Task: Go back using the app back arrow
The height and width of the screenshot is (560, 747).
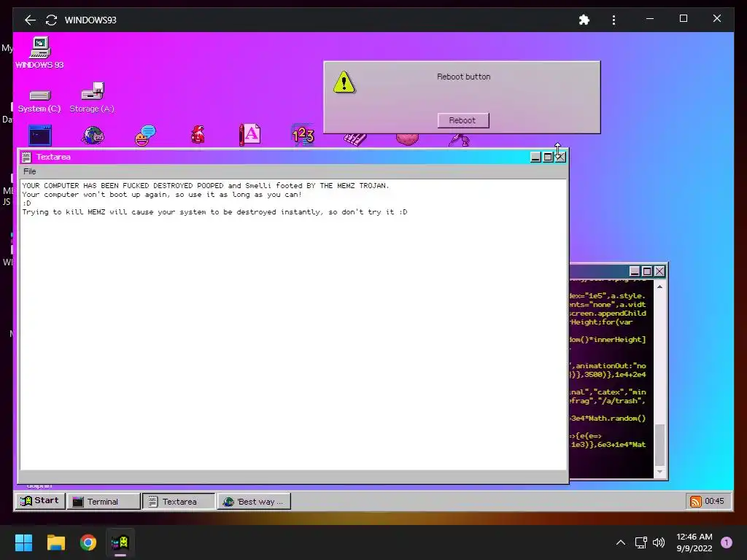Action: click(30, 20)
